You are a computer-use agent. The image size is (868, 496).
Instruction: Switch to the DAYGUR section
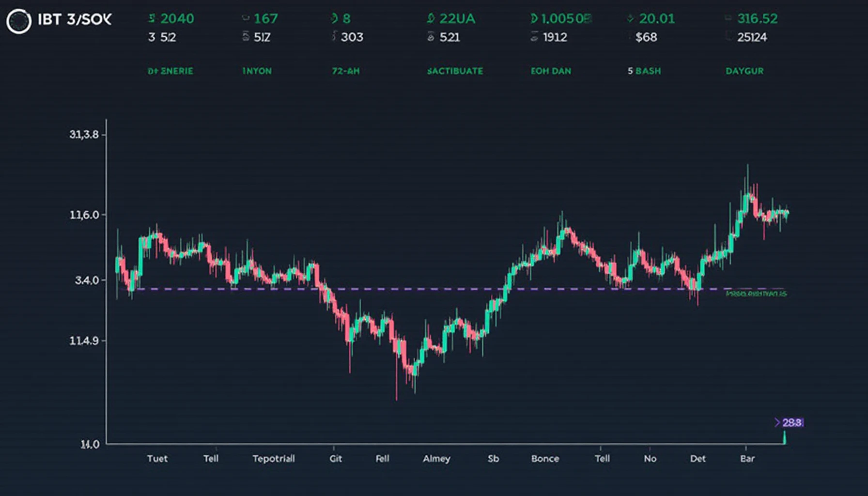pos(744,71)
